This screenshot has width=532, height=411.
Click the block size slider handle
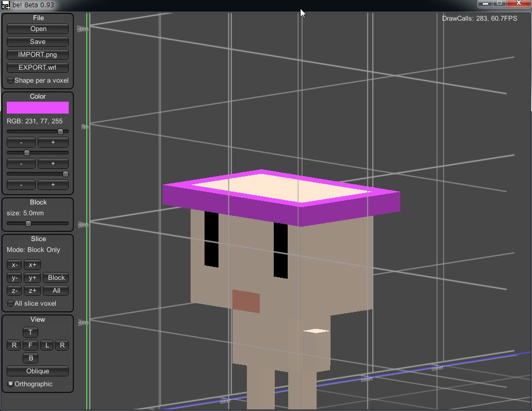28,224
